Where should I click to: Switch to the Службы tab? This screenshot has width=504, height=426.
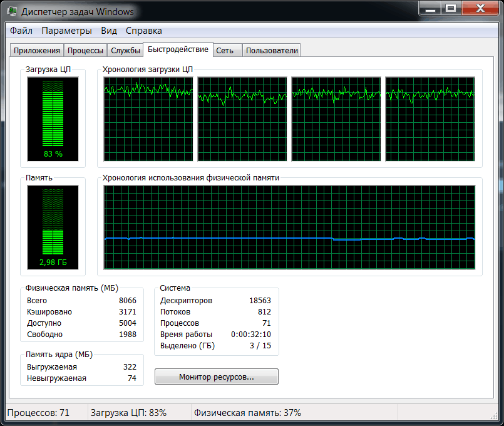coord(125,49)
